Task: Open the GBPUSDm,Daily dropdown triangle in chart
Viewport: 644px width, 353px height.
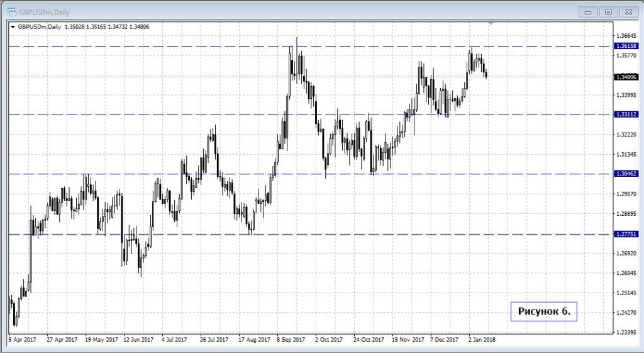Action: [13, 26]
